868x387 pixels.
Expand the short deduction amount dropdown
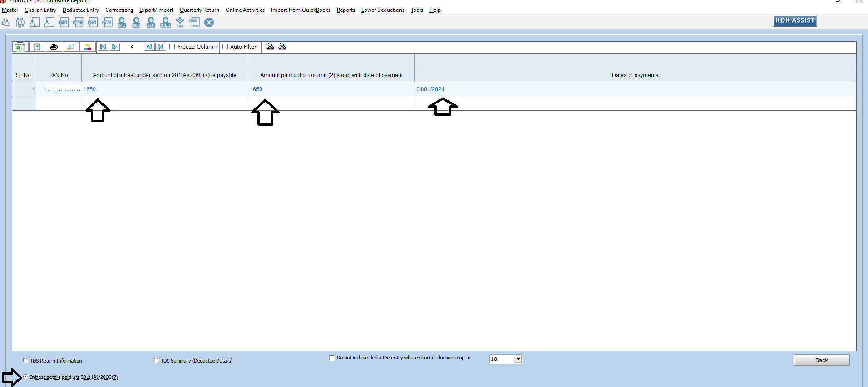(x=518, y=359)
